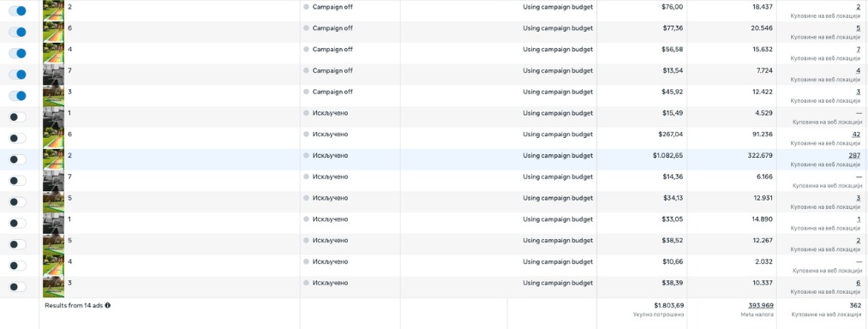This screenshot has width=868, height=329.
Task: Select the 362 total results value
Action: (x=855, y=305)
